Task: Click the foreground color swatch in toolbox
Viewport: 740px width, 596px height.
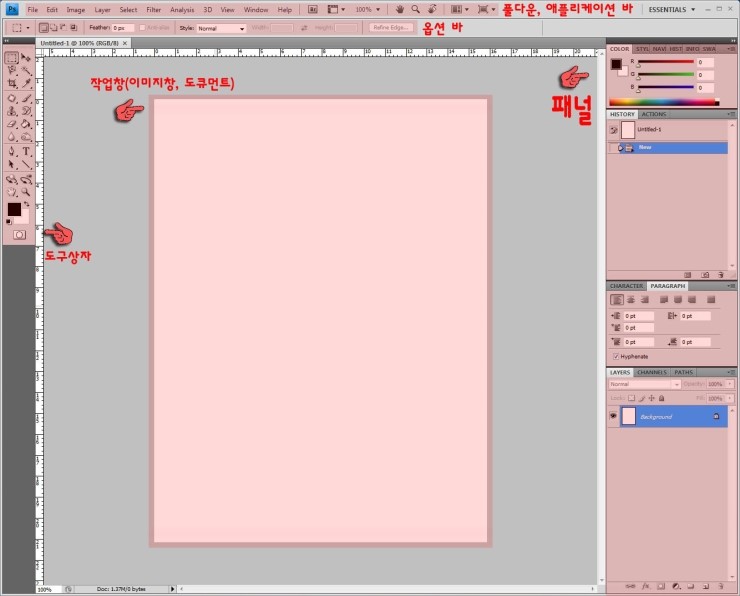Action: point(14,209)
